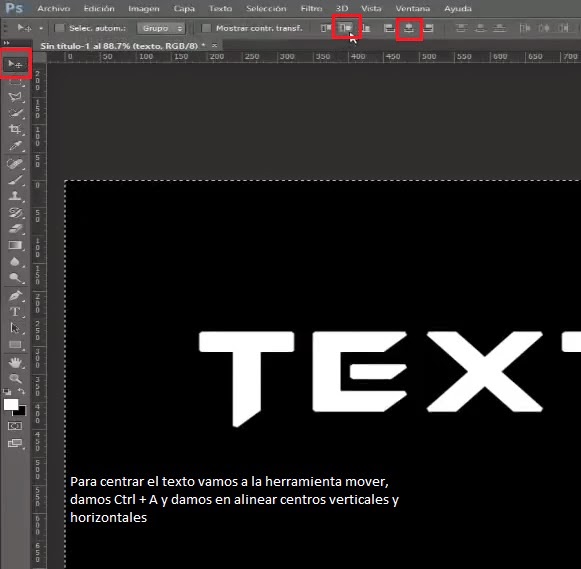Open the foreground white color swatch
Image resolution: width=581 pixels, height=569 pixels.
(11, 404)
